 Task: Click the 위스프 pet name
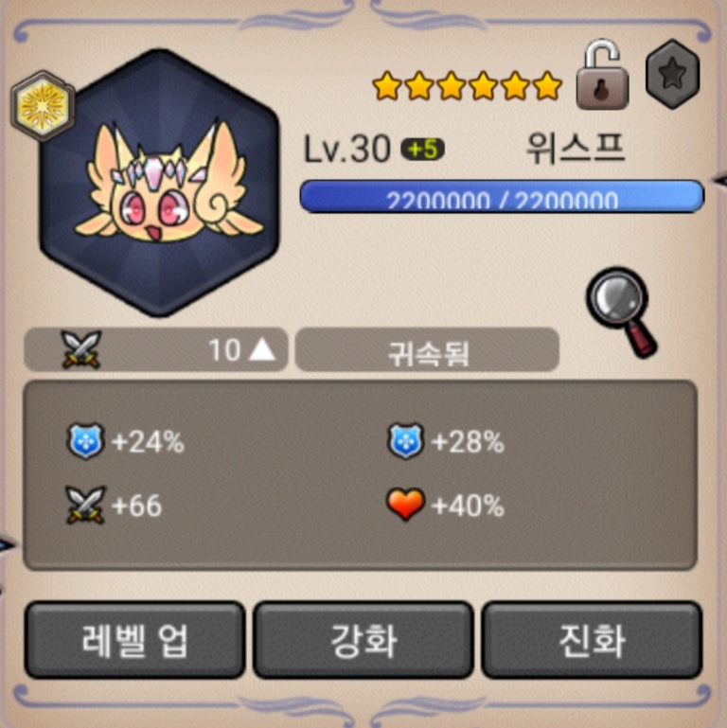click(576, 149)
